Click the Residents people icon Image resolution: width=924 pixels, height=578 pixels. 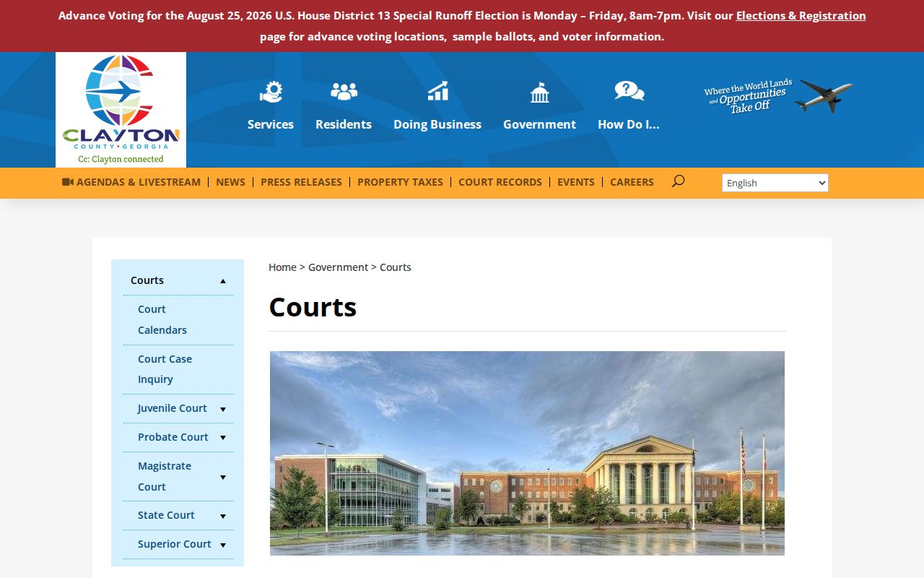(344, 92)
